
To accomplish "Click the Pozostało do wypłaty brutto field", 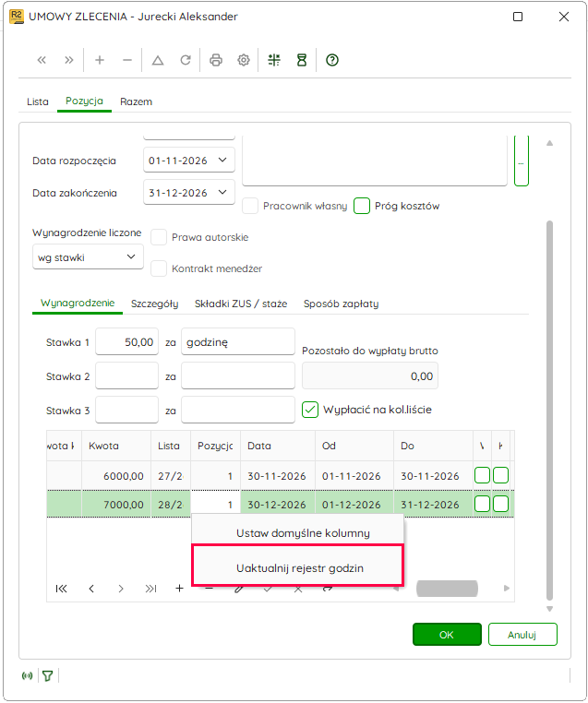I will (370, 375).
